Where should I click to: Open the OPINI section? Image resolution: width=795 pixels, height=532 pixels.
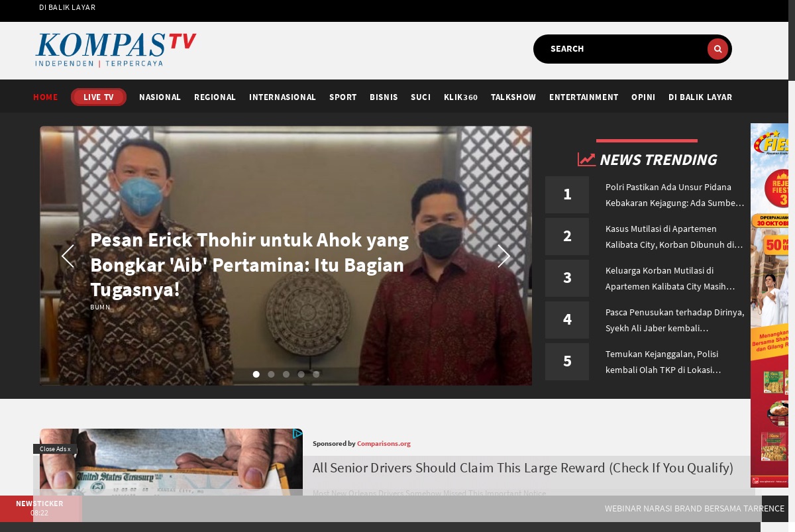point(643,97)
